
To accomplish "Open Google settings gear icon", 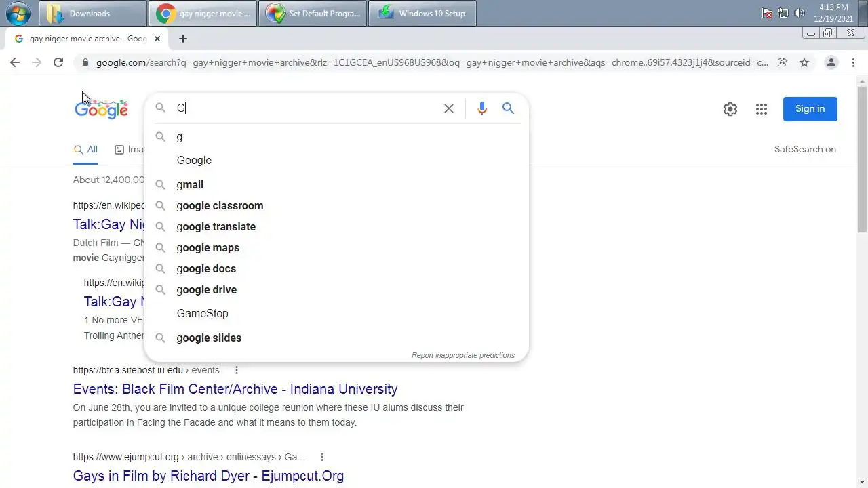I will coord(730,109).
